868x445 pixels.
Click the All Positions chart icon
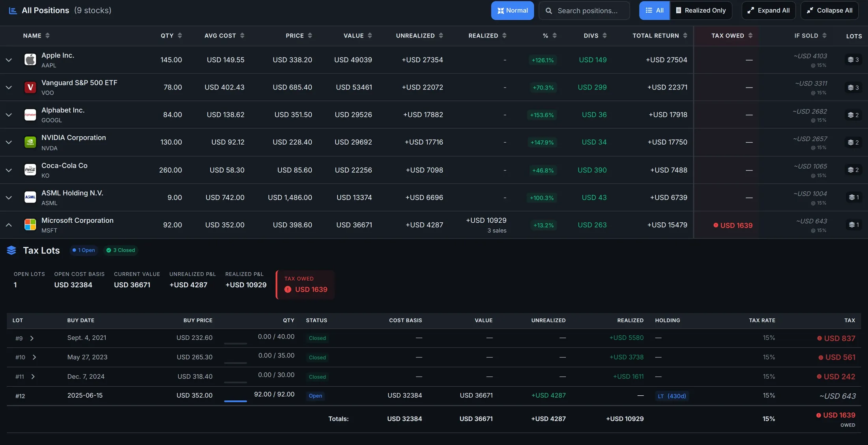(x=13, y=11)
